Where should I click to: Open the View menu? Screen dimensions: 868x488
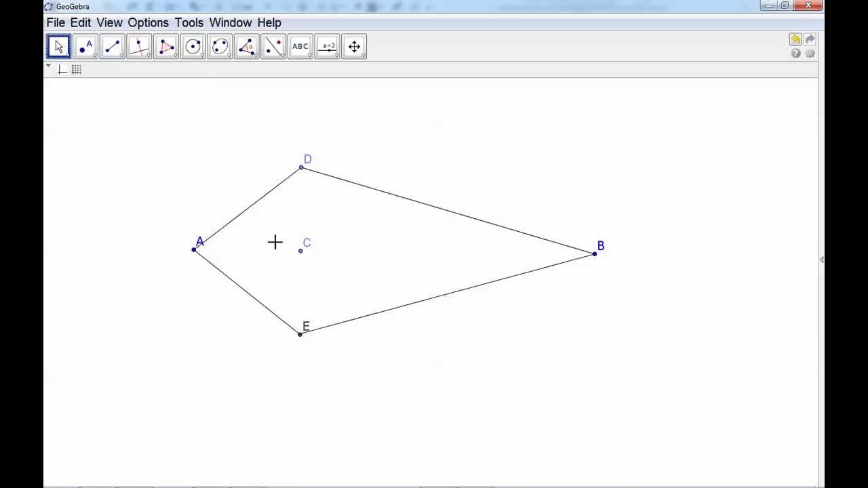pos(109,22)
